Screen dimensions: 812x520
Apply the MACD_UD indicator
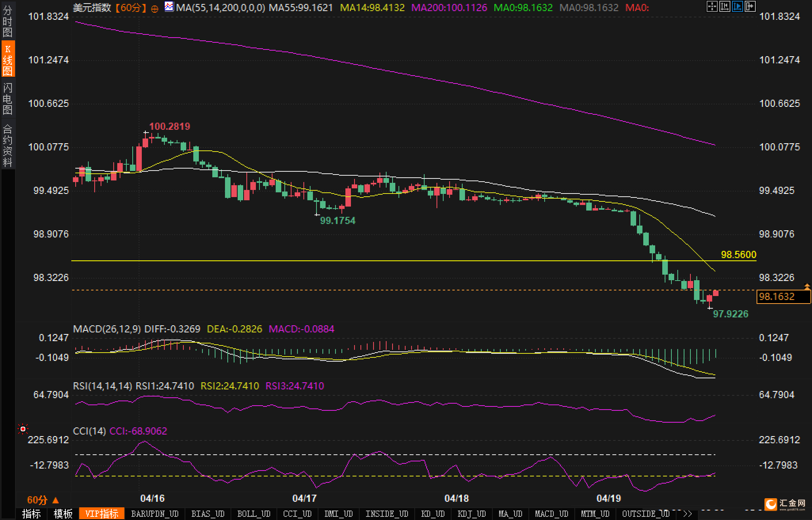tap(551, 514)
